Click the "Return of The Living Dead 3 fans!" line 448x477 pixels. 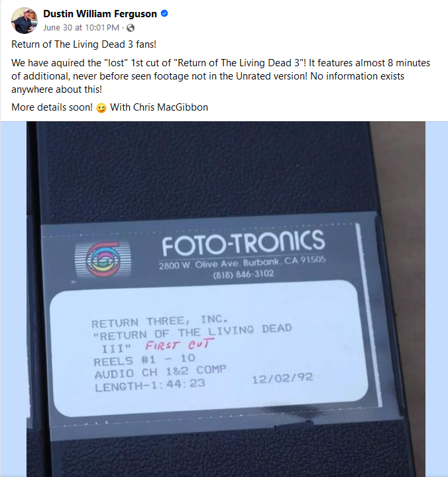[84, 44]
